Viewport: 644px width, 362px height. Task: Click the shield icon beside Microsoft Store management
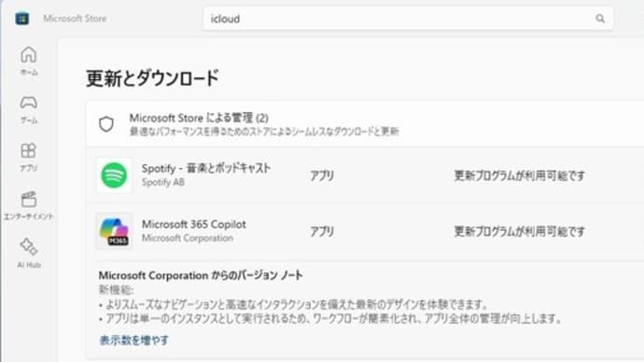[106, 124]
